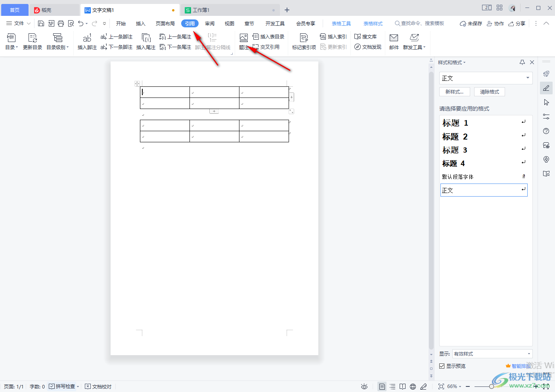This screenshot has height=392, width=555.
Task: Open the 目录 (Table of Contents) dropdown
Action: click(11, 47)
